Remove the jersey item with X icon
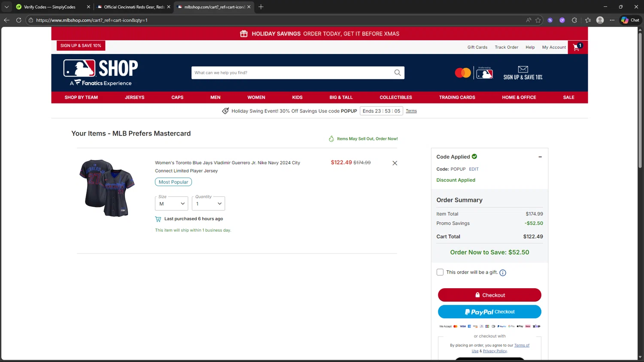This screenshot has width=644, height=362. 395,163
